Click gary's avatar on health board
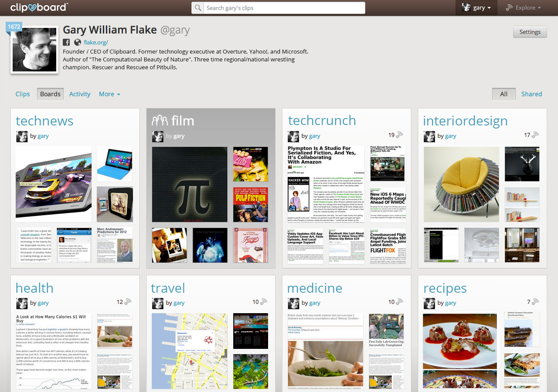The image size is (558, 392). tap(22, 303)
